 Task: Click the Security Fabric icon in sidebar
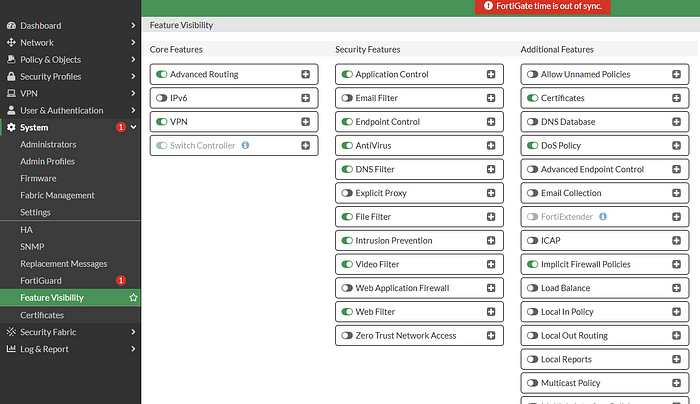tap(11, 332)
